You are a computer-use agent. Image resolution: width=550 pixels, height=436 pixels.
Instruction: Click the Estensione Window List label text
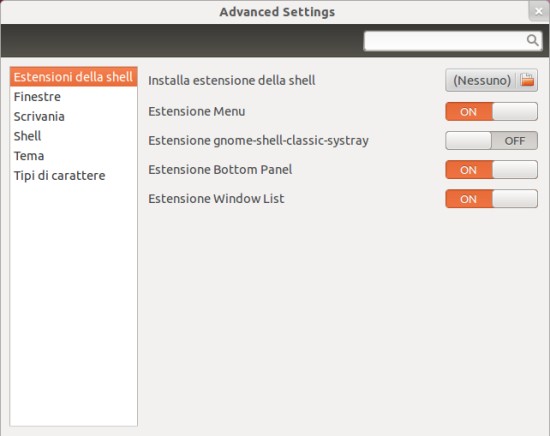click(x=216, y=199)
